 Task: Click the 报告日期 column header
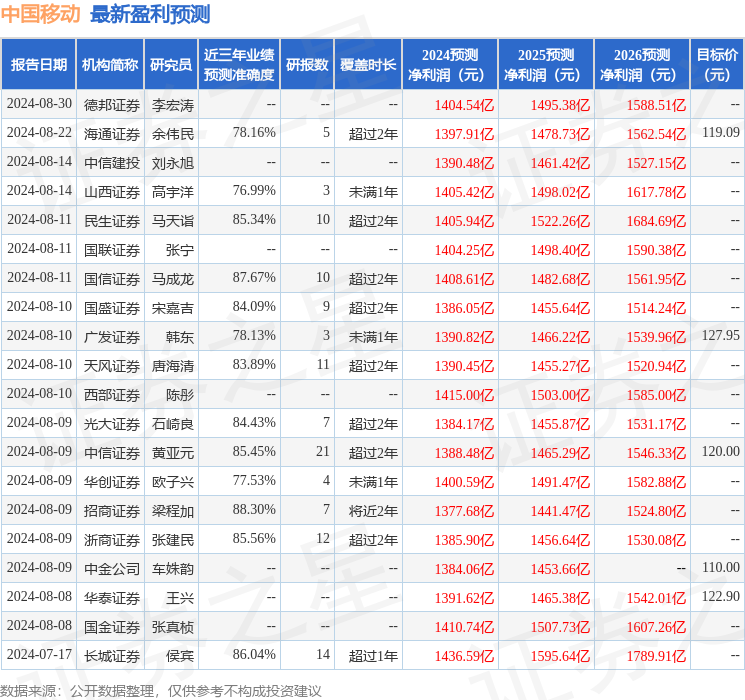(x=38, y=65)
